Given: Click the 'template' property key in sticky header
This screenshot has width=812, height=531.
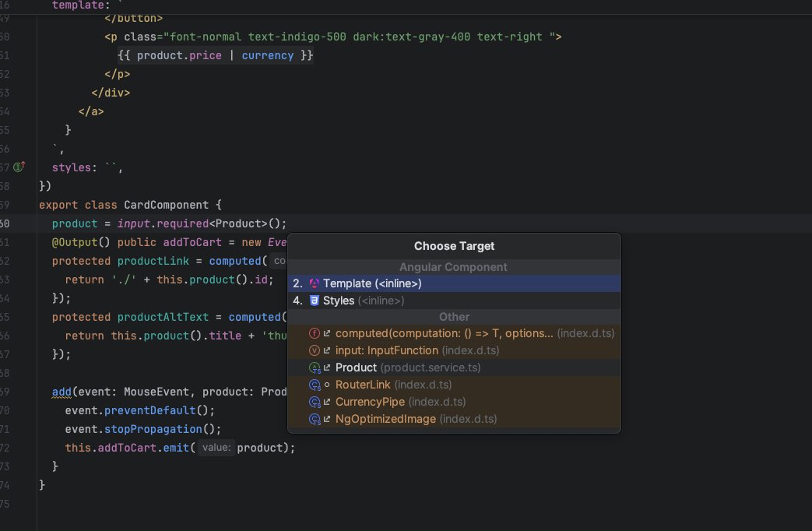Looking at the screenshot, I should pyautogui.click(x=78, y=5).
